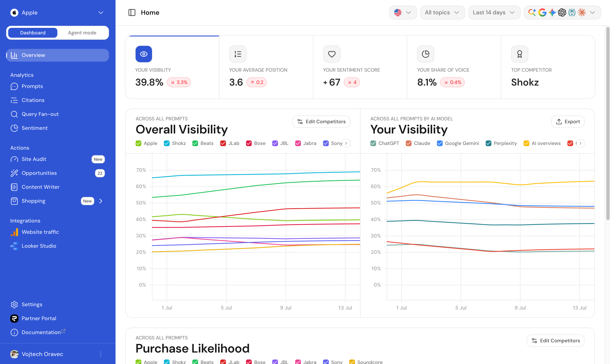Expand the AI models filter chevron

tap(592, 12)
